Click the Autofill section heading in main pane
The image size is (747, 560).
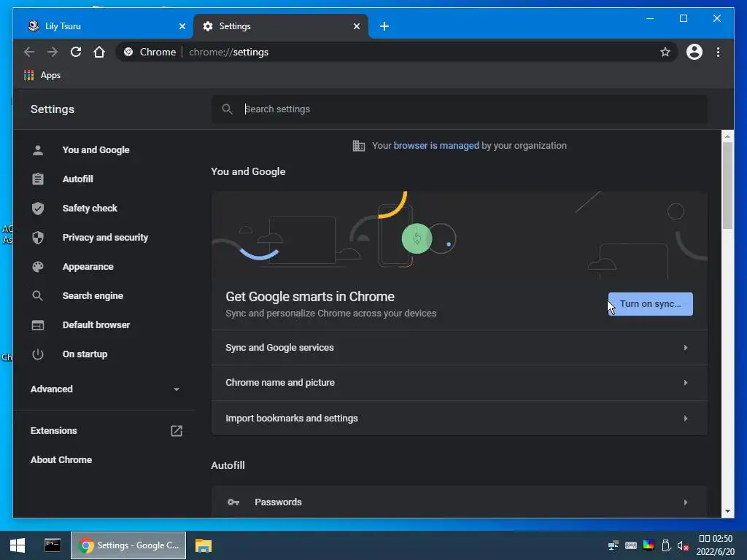[x=228, y=465]
